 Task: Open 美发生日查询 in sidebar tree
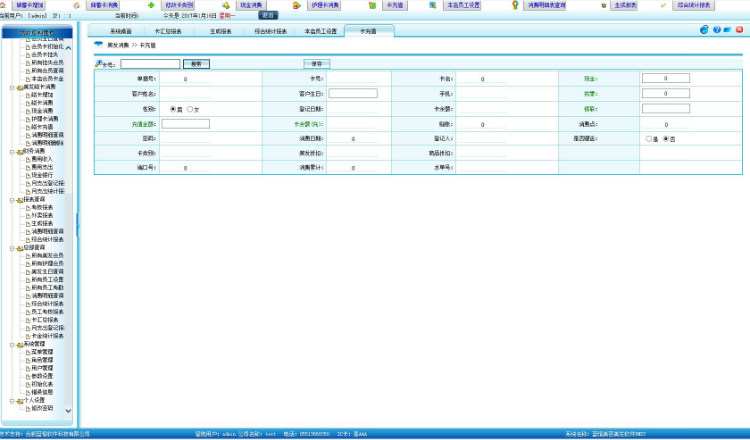point(47,271)
